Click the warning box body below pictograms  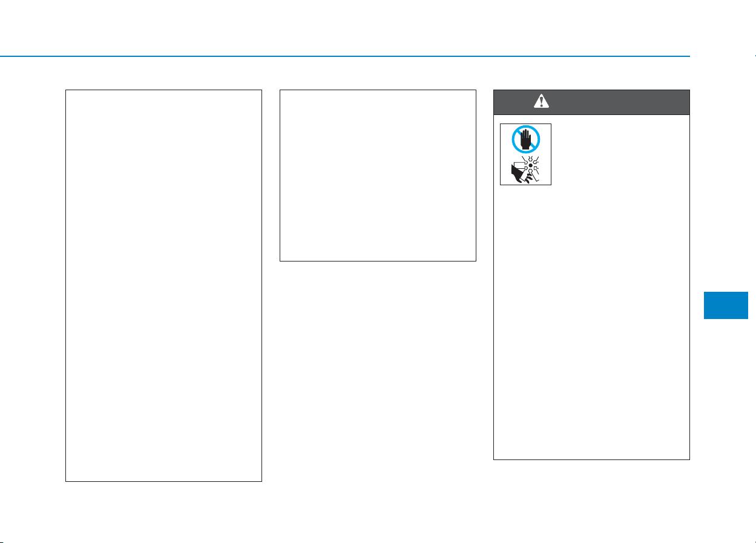coord(591,321)
